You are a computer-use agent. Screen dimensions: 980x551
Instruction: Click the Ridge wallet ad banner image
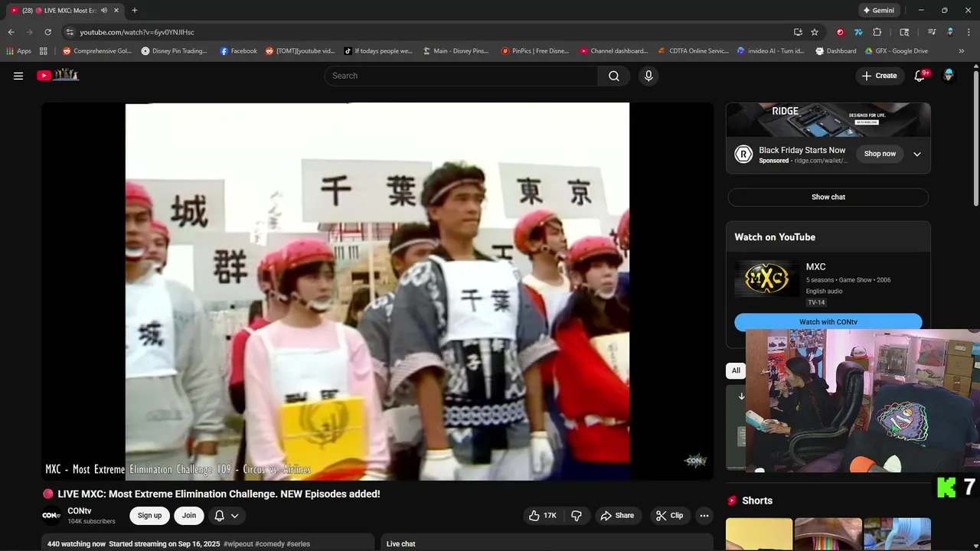click(828, 120)
